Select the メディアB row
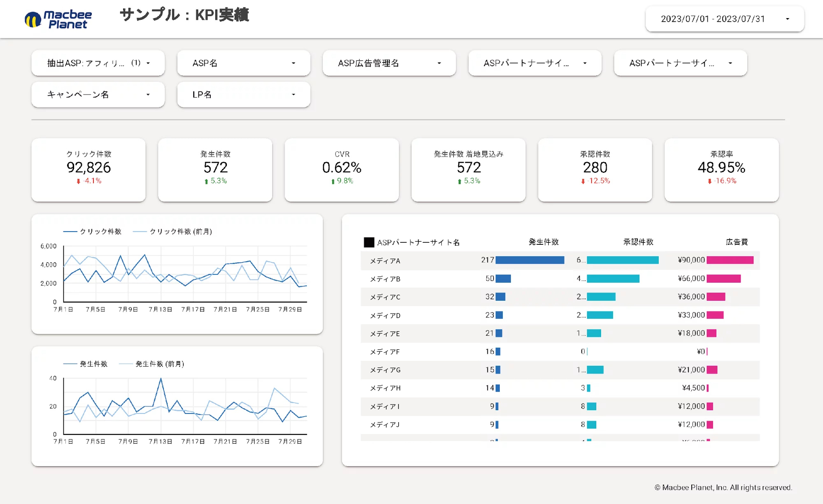This screenshot has height=504, width=823. 560,279
